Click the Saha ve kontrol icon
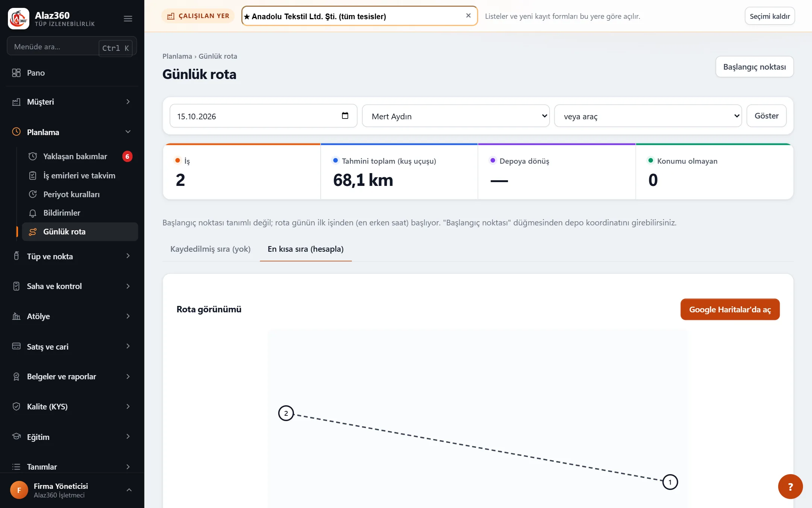812x508 pixels. click(16, 286)
